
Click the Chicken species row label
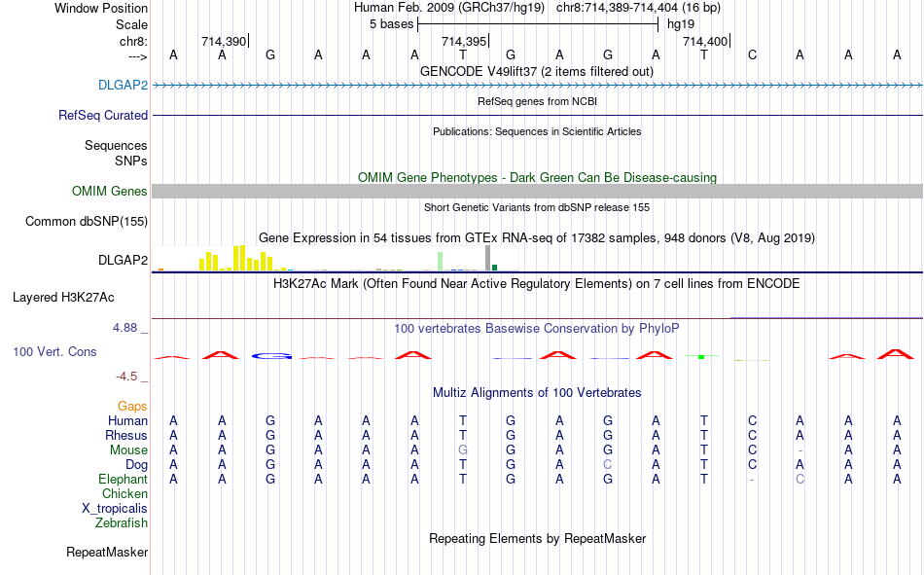point(124,493)
